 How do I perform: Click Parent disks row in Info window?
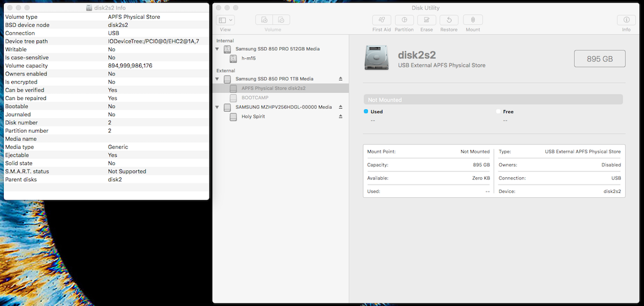tap(106, 180)
